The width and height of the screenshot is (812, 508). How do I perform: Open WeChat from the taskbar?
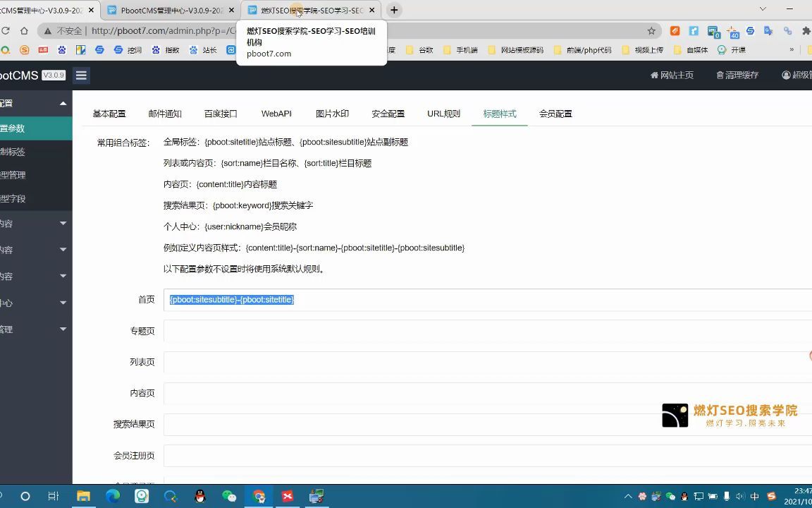pos(230,497)
